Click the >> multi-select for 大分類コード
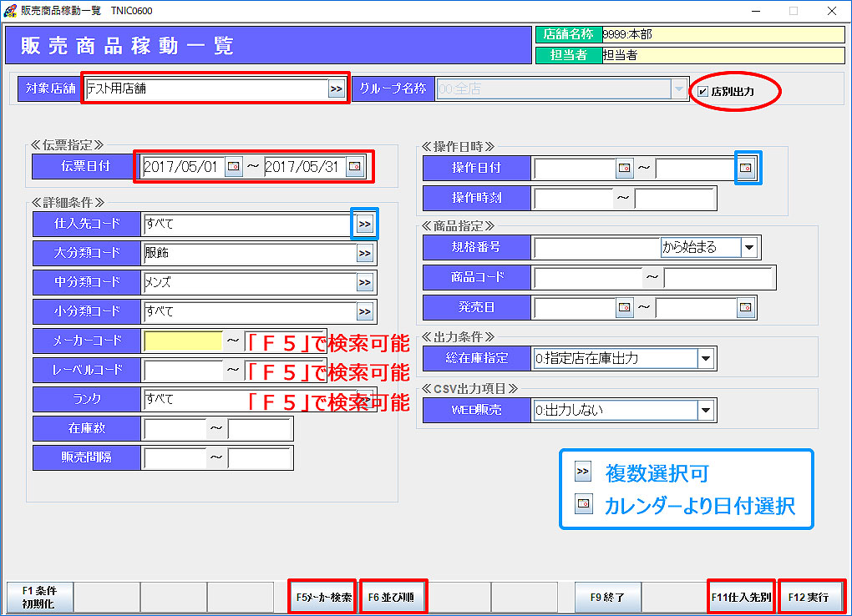852x616 pixels. click(365, 254)
